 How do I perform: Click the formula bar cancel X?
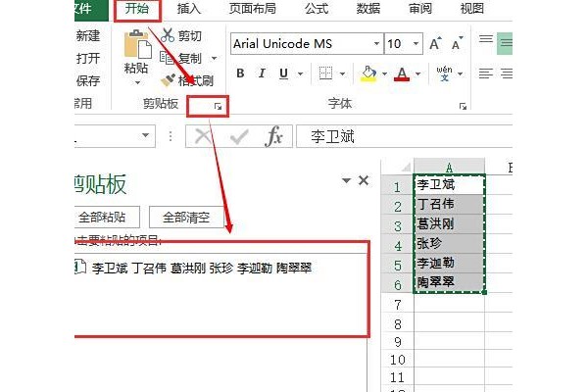[203, 136]
